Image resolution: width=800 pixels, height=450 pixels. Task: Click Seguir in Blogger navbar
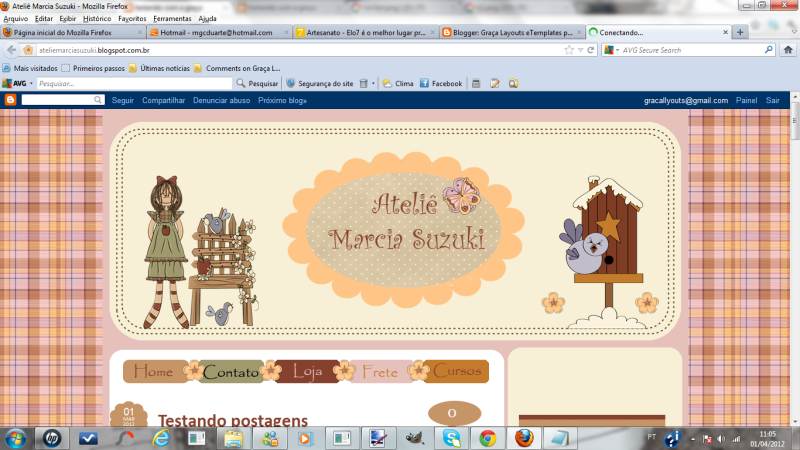122,100
